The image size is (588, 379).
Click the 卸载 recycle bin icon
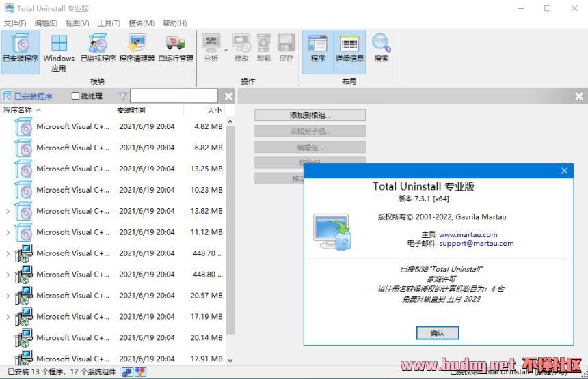pos(264,48)
